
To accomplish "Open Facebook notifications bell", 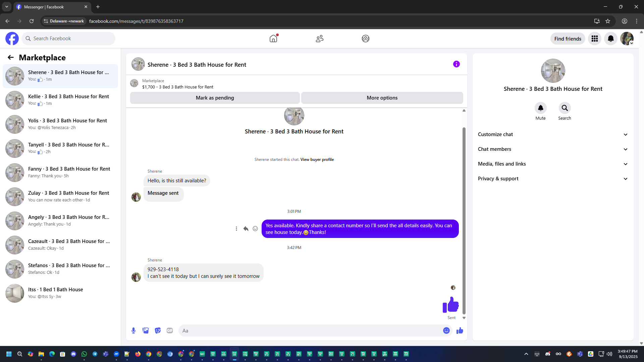I will coord(610,39).
